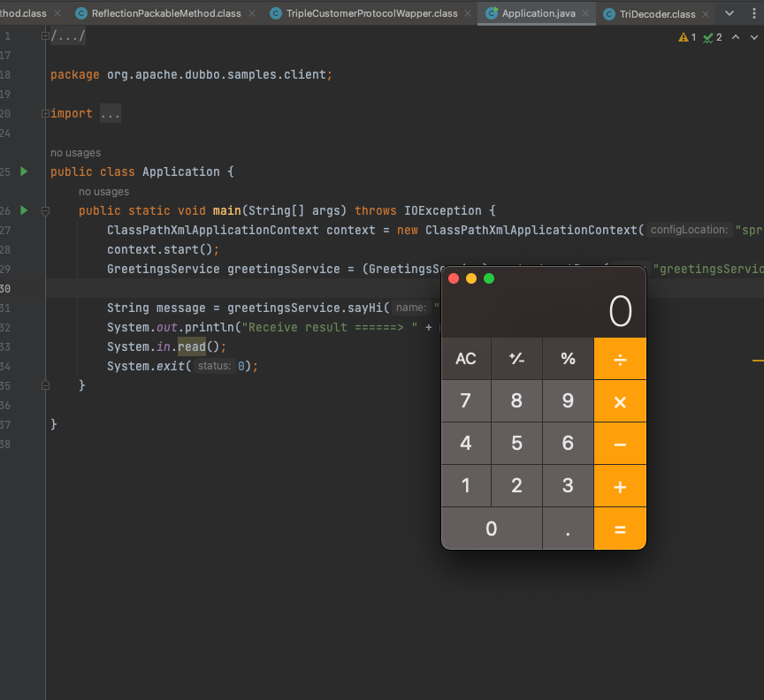Close the ReflectionPackableMethod.class tab
This screenshot has height=700, width=764.
[x=251, y=14]
